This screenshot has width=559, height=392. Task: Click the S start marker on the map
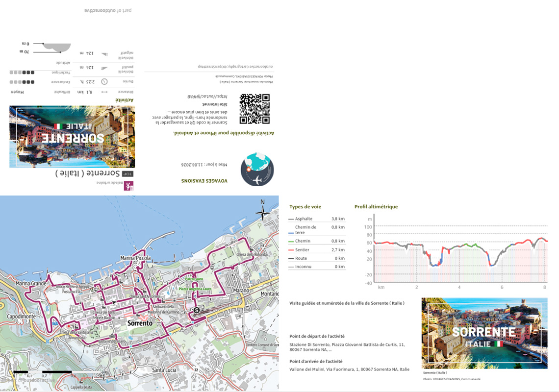[x=197, y=310]
